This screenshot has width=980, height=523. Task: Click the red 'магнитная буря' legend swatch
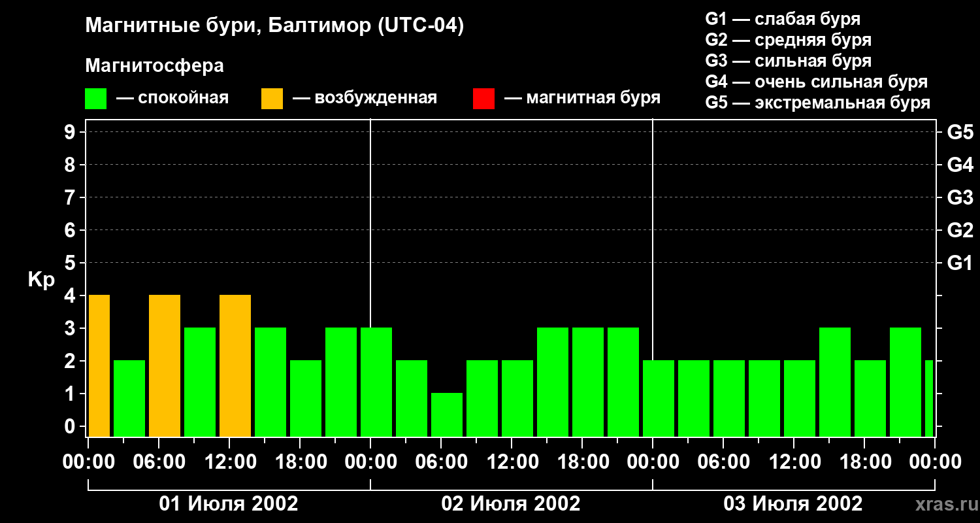(x=483, y=99)
